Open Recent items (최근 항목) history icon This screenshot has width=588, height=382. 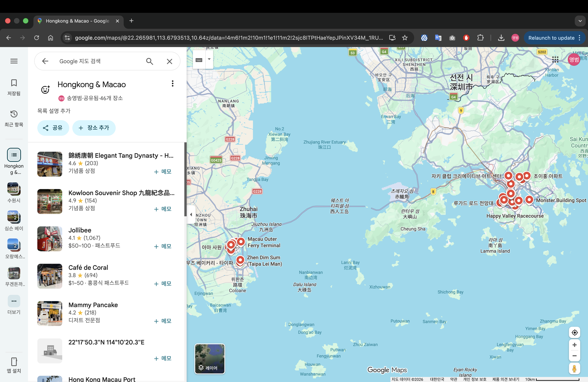14,114
